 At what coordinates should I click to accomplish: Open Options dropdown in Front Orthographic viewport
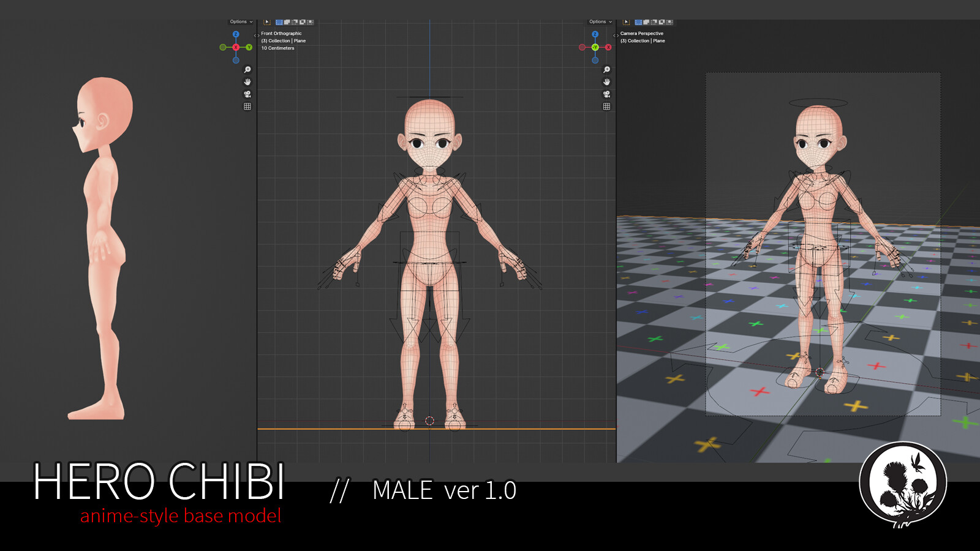[x=241, y=22]
